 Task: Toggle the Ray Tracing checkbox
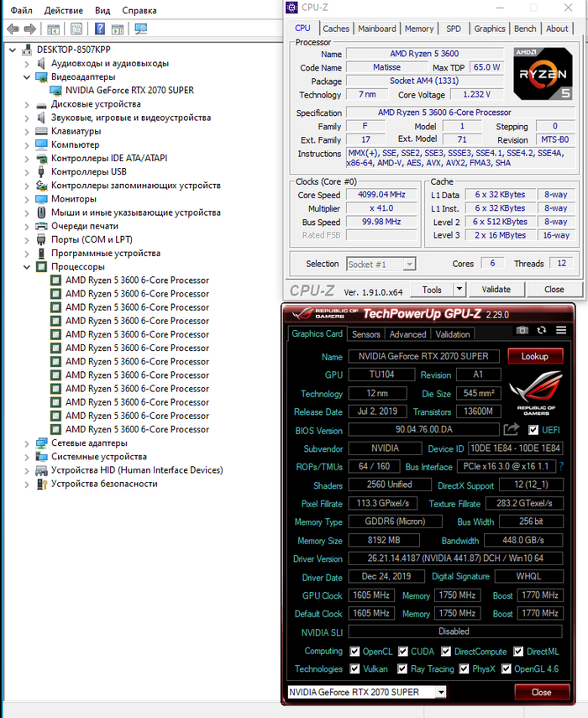point(403,669)
